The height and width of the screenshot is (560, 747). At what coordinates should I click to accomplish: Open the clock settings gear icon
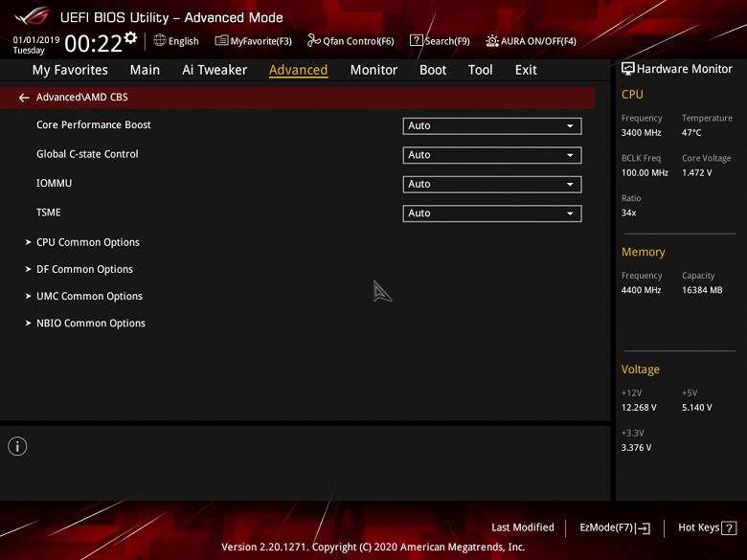coord(130,37)
